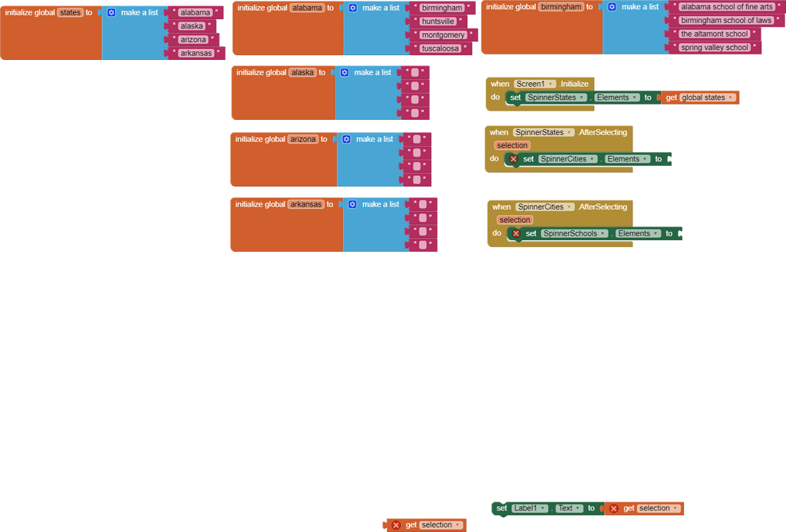786x532 pixels.
Task: Click the blue mutator gear on the states list
Action: pos(111,12)
